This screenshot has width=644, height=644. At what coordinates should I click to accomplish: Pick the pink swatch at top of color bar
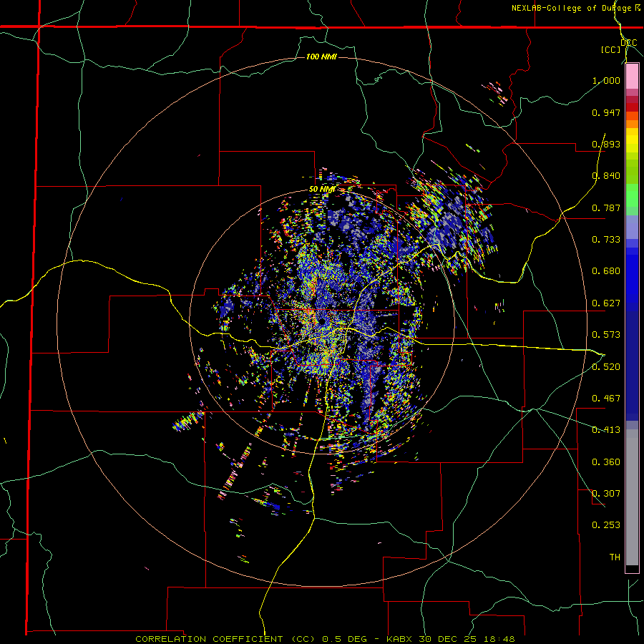tap(632, 77)
